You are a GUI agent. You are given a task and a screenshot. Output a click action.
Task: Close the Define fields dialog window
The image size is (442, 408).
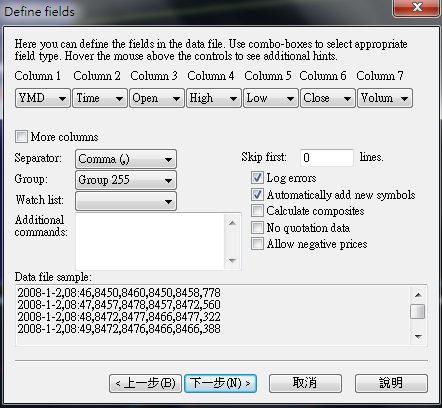(x=417, y=7)
